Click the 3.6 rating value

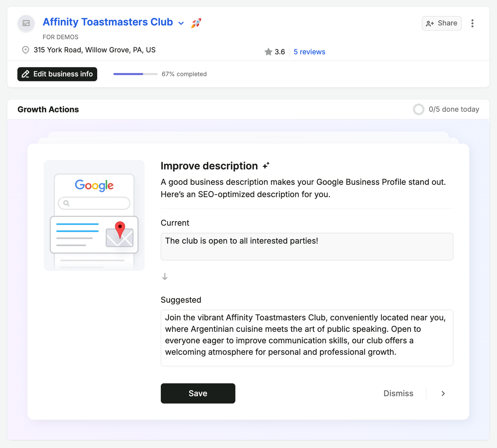pos(280,52)
